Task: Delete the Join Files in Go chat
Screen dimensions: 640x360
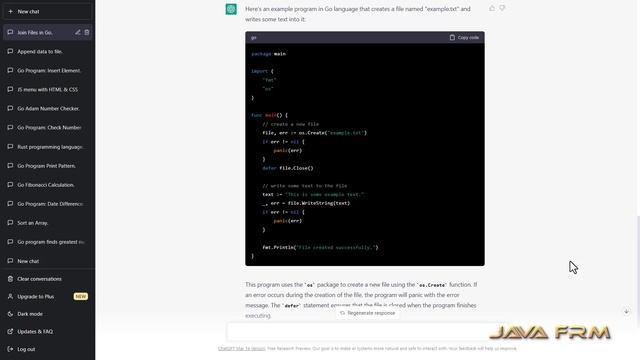Action: (87, 32)
